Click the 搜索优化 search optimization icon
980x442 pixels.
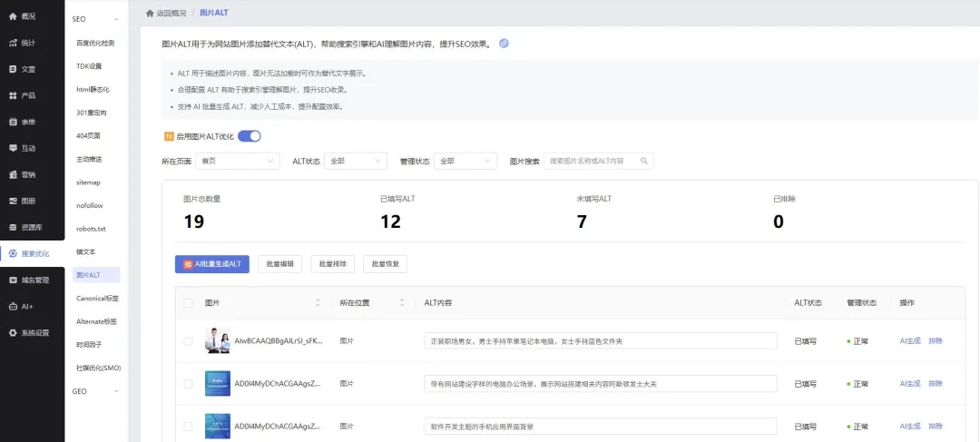click(x=13, y=254)
